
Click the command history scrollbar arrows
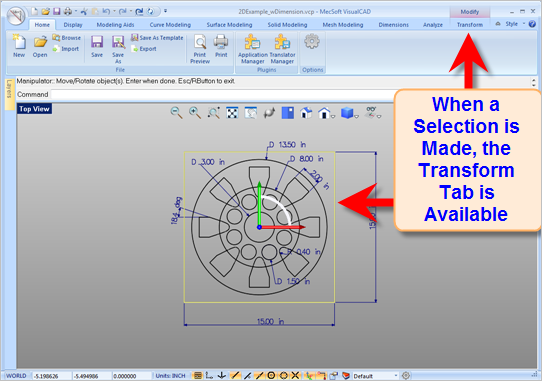coord(534,82)
